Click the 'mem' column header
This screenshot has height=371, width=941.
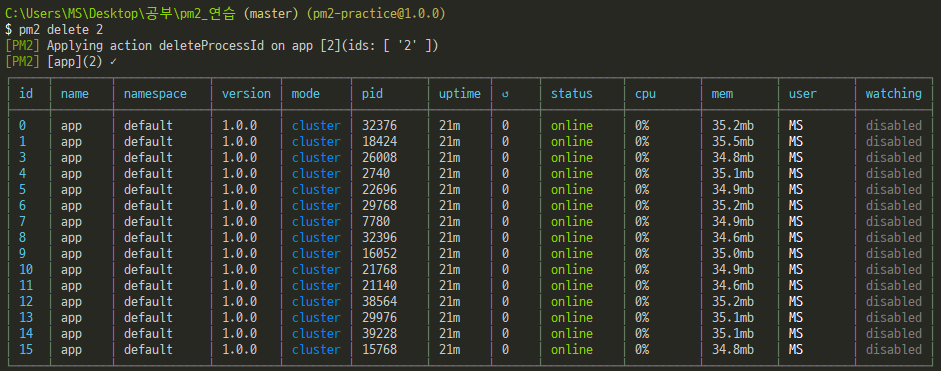click(722, 94)
